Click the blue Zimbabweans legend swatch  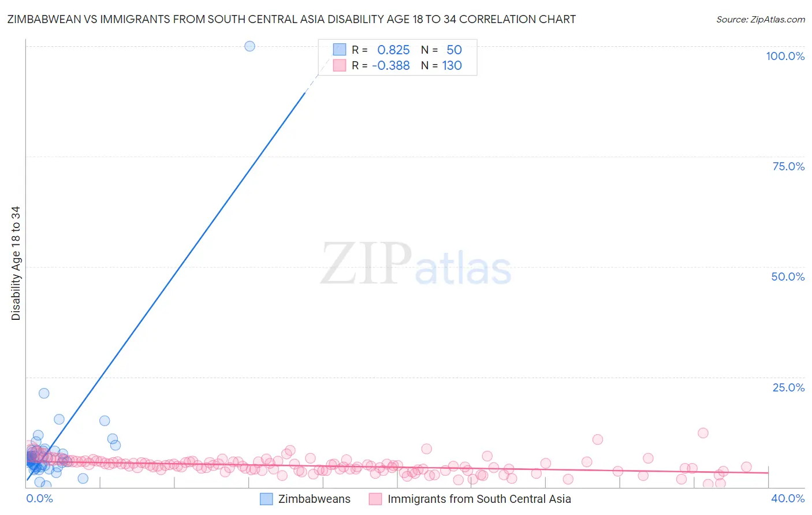tap(266, 499)
